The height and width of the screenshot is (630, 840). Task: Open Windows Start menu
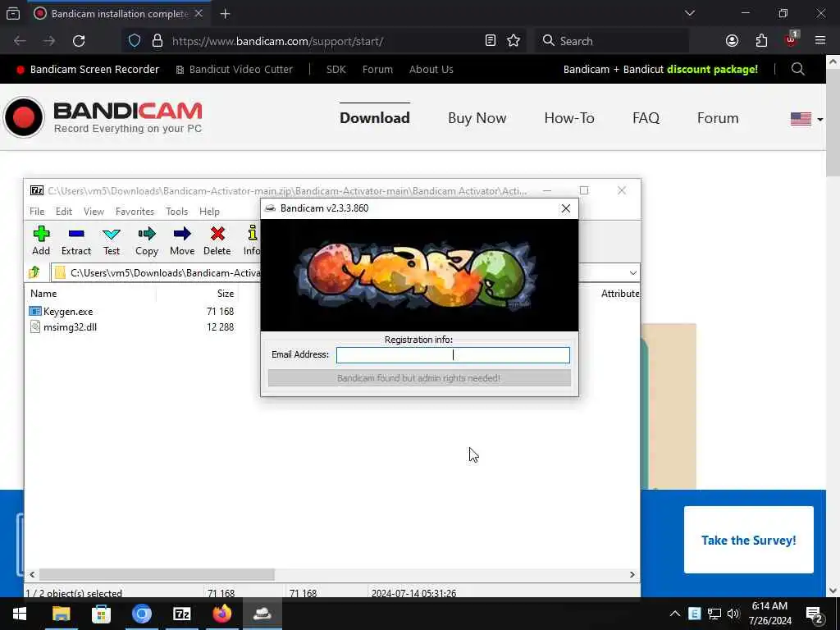coord(20,614)
